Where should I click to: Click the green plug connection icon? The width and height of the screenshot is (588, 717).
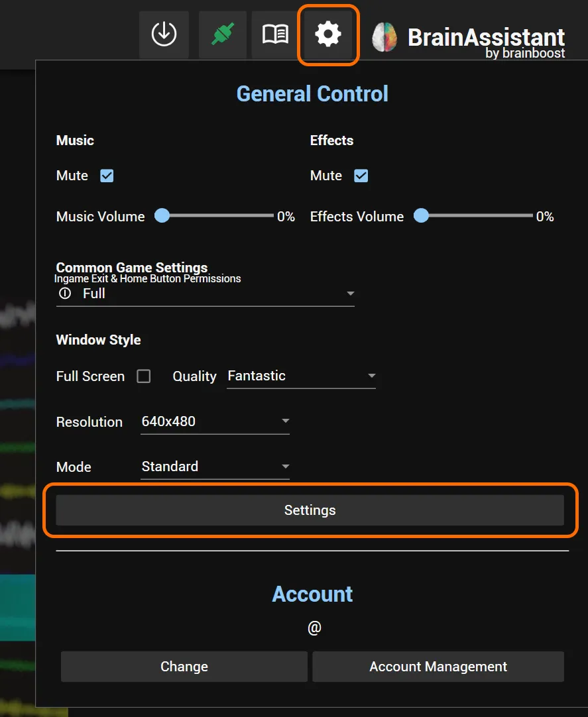(x=223, y=34)
